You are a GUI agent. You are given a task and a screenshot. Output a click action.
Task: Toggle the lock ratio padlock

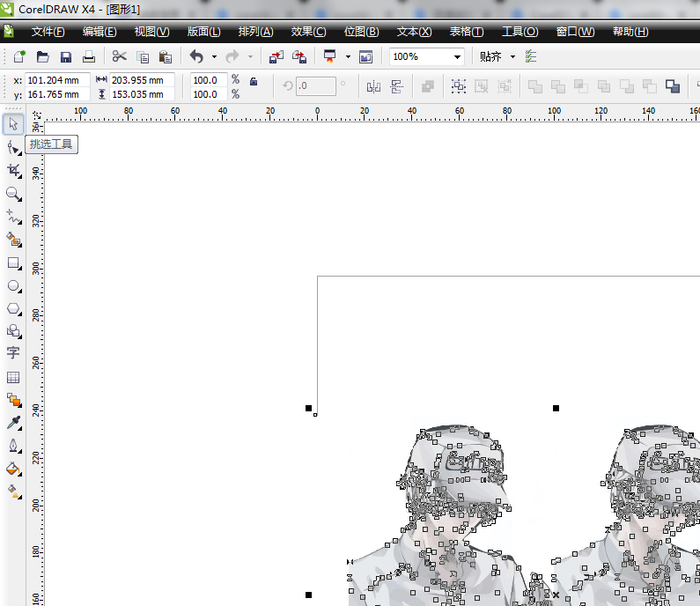tap(254, 82)
